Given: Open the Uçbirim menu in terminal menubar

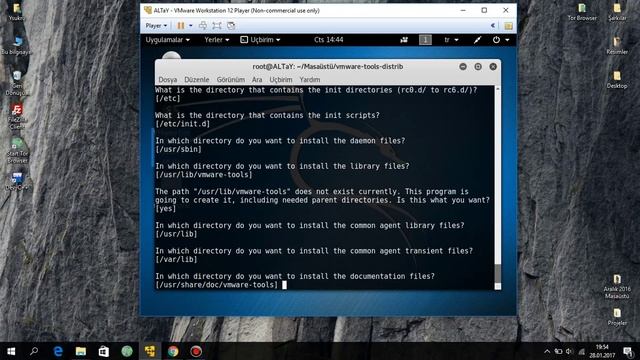Looking at the screenshot, I should coord(281,80).
